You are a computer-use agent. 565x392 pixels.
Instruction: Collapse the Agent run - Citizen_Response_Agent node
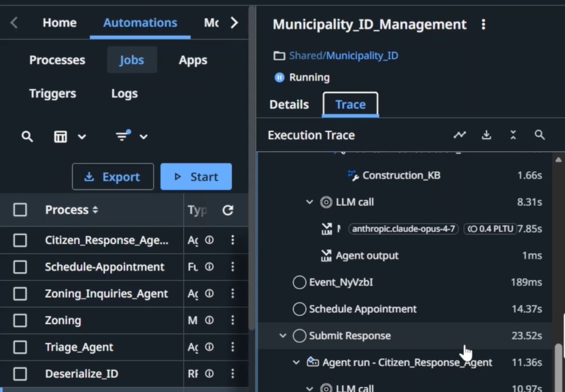[297, 362]
